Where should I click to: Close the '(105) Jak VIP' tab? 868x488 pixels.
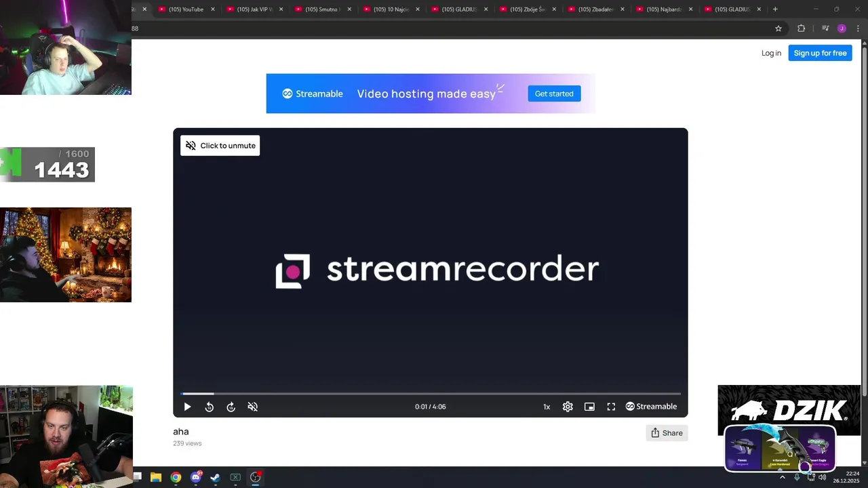(281, 9)
